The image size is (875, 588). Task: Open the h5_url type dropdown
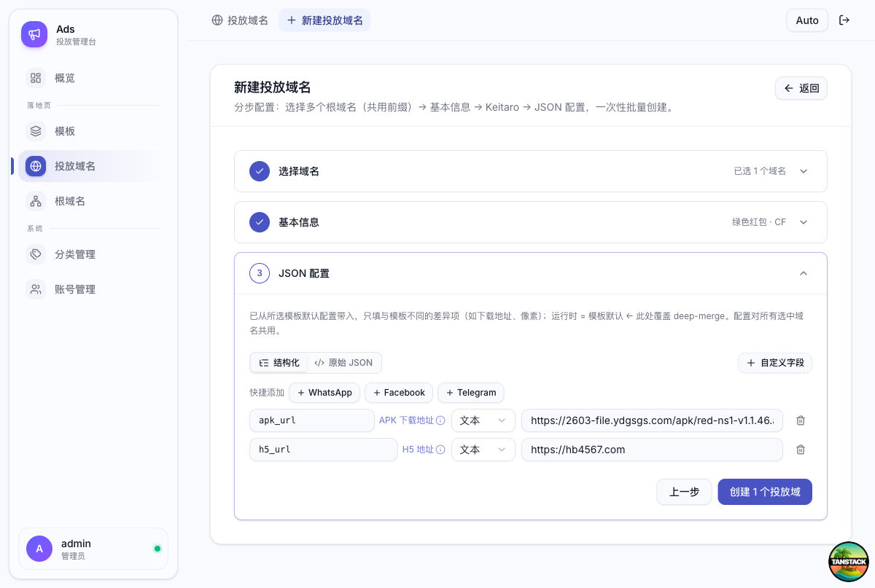[483, 450]
